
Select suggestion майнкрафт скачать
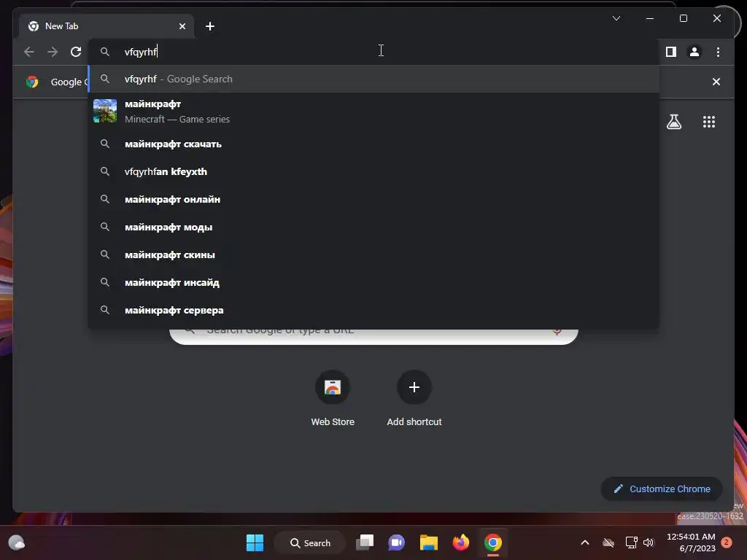coord(374,144)
